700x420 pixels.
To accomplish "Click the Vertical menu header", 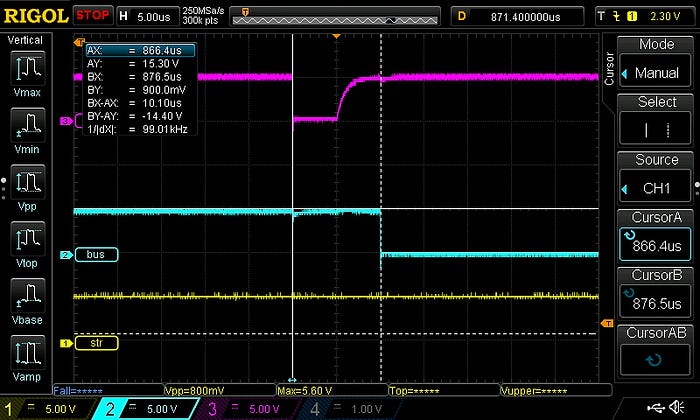I will (25, 40).
